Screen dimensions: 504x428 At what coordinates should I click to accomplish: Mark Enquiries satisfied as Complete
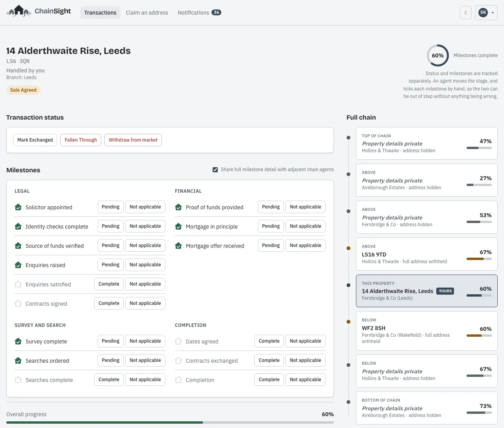click(109, 284)
